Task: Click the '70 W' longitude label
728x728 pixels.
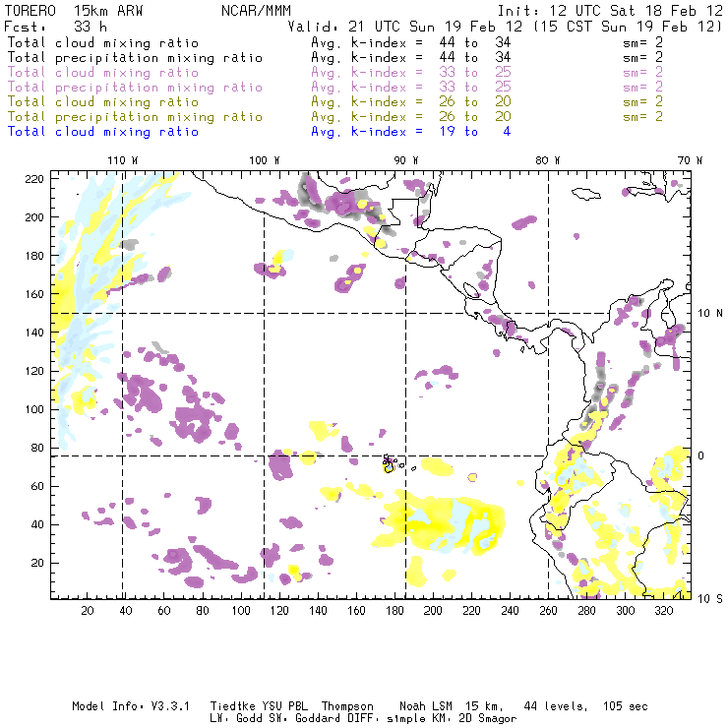Action: 690,160
